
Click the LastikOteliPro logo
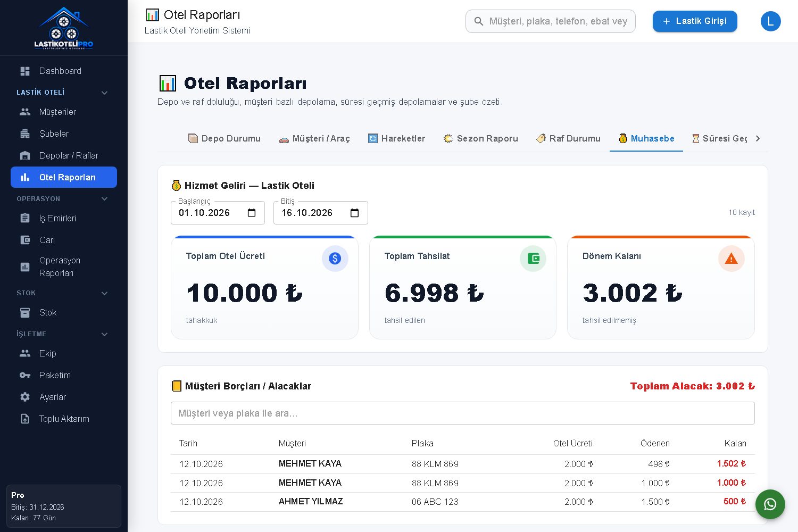click(64, 28)
